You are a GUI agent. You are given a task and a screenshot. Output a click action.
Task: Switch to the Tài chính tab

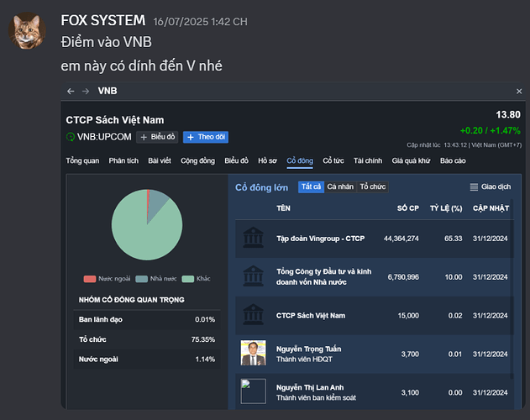pos(368,160)
